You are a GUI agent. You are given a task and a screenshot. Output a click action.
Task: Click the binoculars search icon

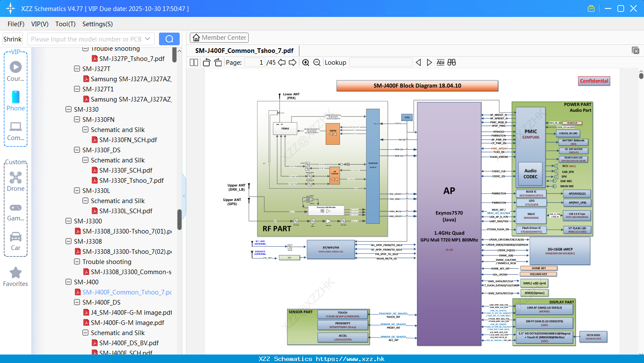tap(452, 62)
